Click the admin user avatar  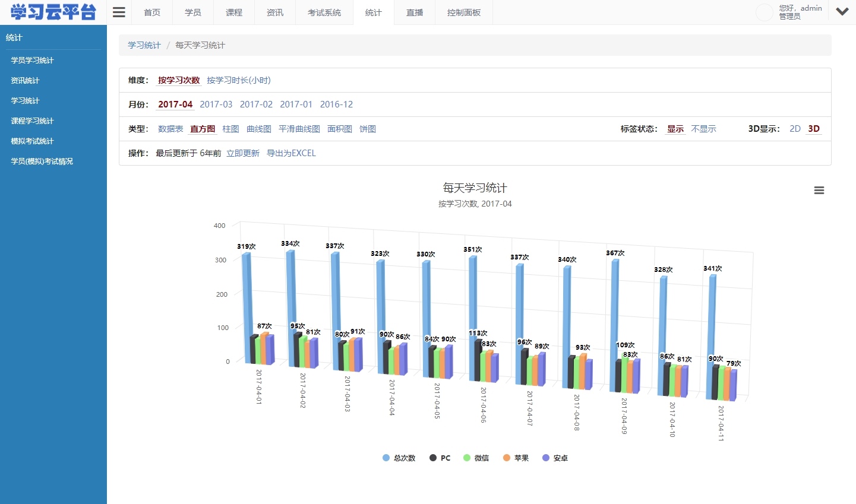point(764,12)
